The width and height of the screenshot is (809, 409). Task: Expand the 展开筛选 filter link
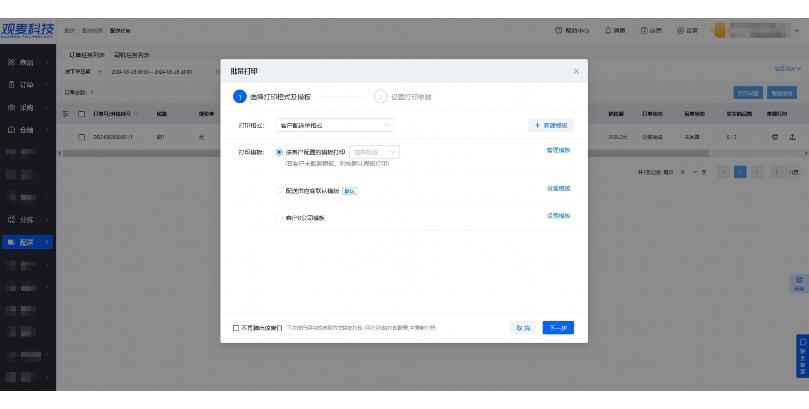click(787, 69)
